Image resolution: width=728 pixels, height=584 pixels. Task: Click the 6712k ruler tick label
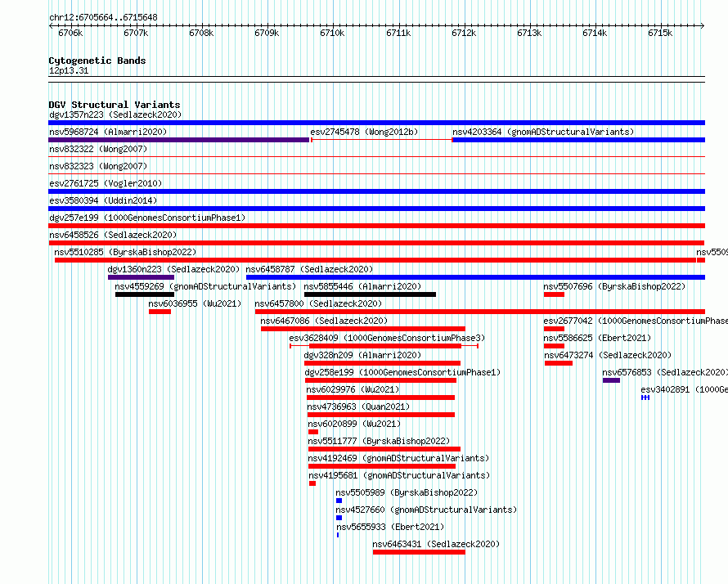pos(464,33)
